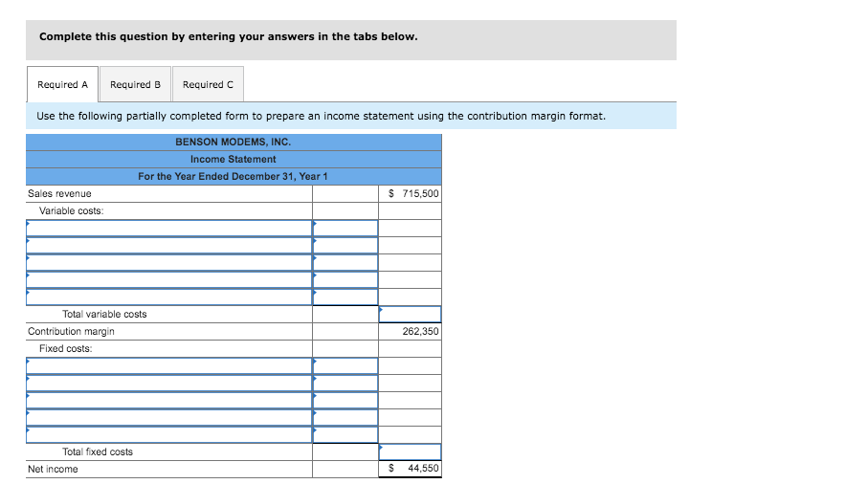Click the Fixed costs: label

tap(65, 348)
